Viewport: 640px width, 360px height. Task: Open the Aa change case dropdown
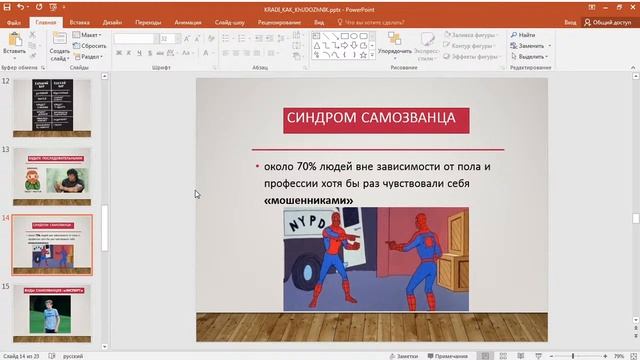pyautogui.click(x=187, y=53)
